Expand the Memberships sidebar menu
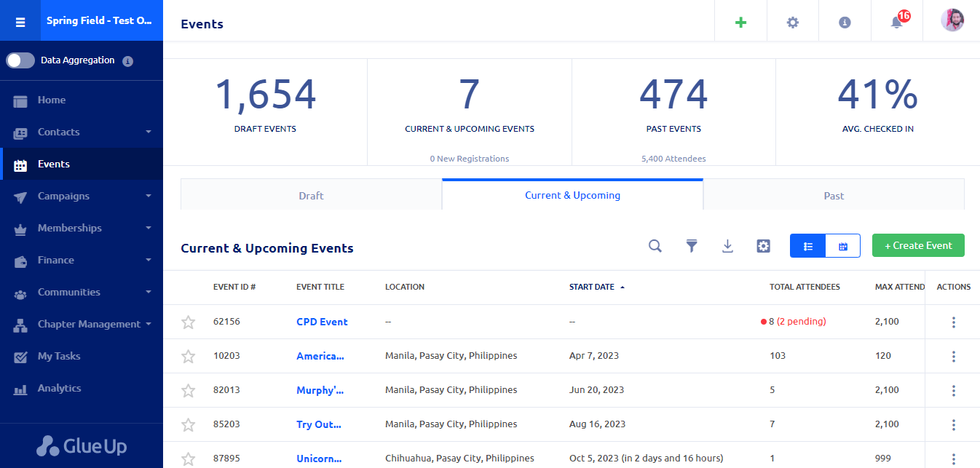980x468 pixels. pyautogui.click(x=82, y=228)
